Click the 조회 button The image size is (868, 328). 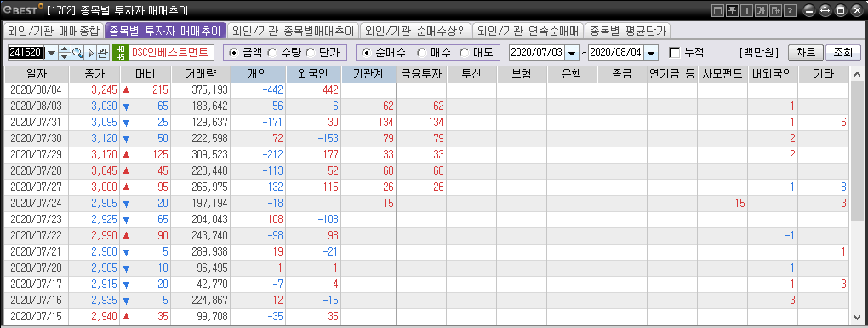843,53
